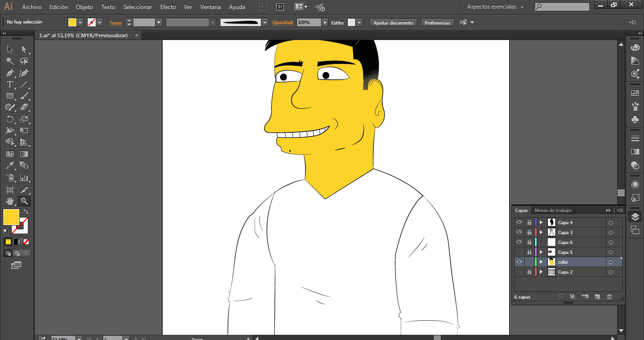Unlock the Capa 3 layer
Screen dimensions: 644x340
(529, 232)
